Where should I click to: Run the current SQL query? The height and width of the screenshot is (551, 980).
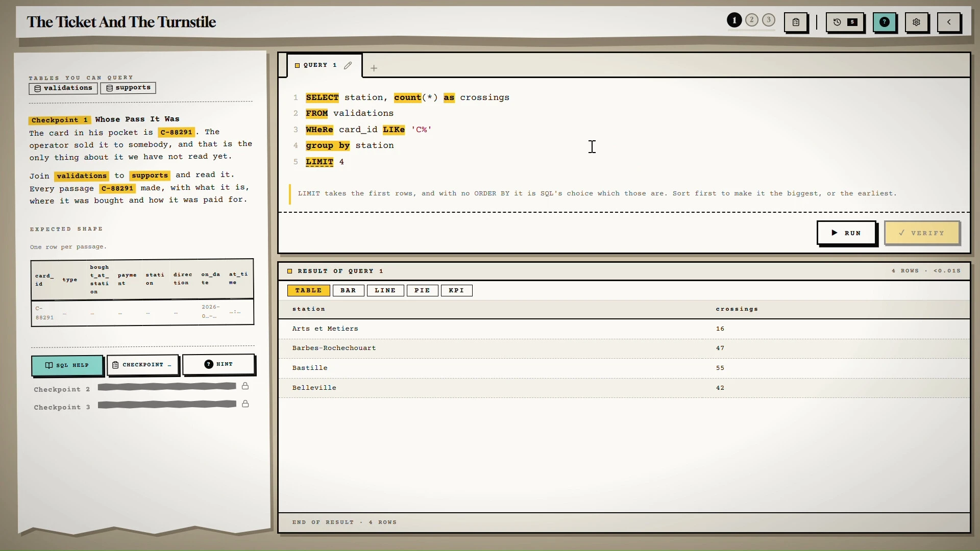[x=846, y=233]
